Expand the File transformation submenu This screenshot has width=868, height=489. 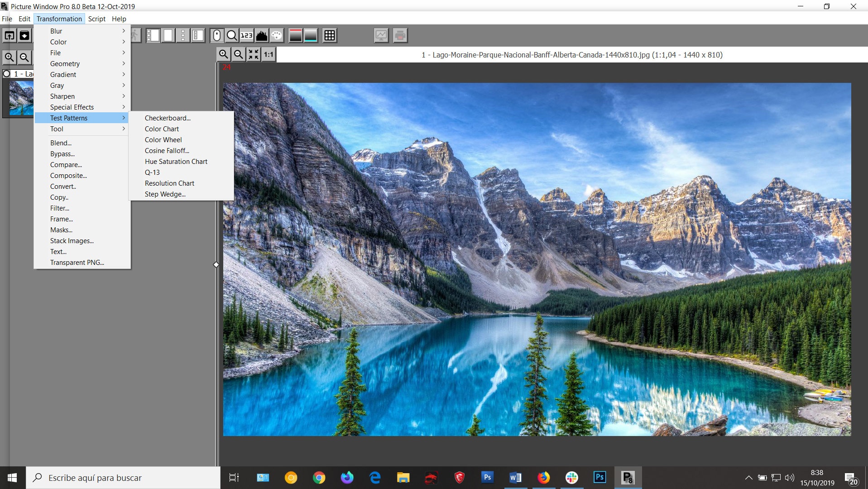pos(82,53)
